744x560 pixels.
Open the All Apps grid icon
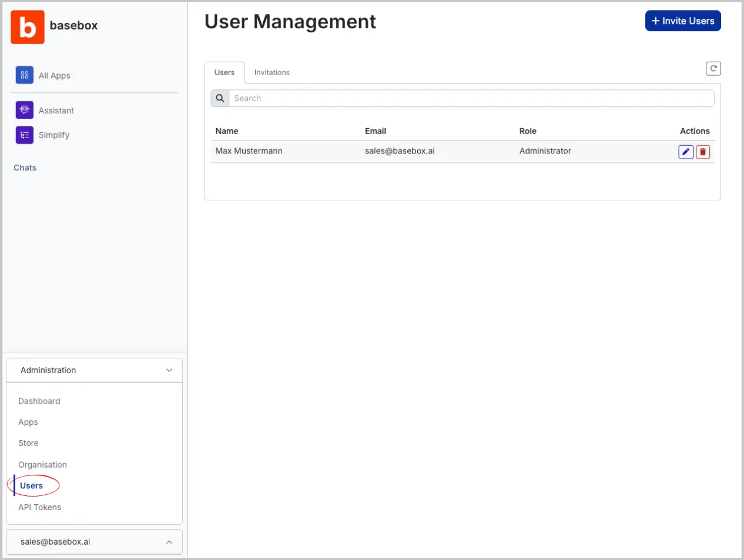pos(24,75)
